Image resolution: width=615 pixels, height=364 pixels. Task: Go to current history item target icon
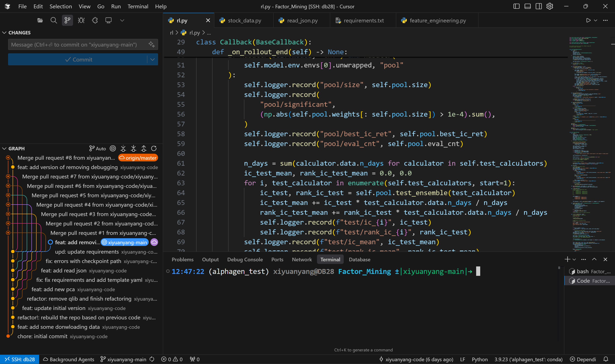point(113,148)
